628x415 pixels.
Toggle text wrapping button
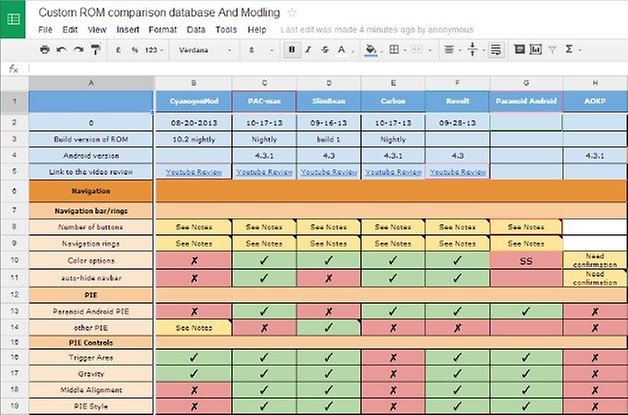[496, 50]
